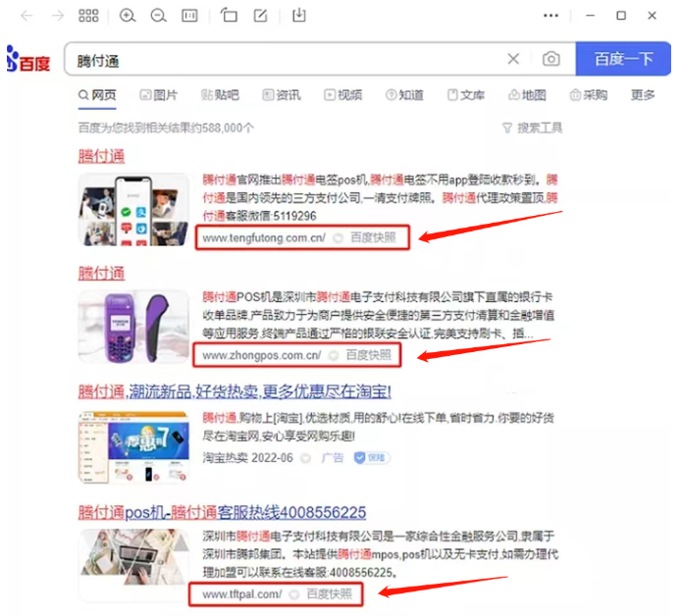Open the first 腾付通 result title
This screenshot has height=616, width=681.
[102, 156]
